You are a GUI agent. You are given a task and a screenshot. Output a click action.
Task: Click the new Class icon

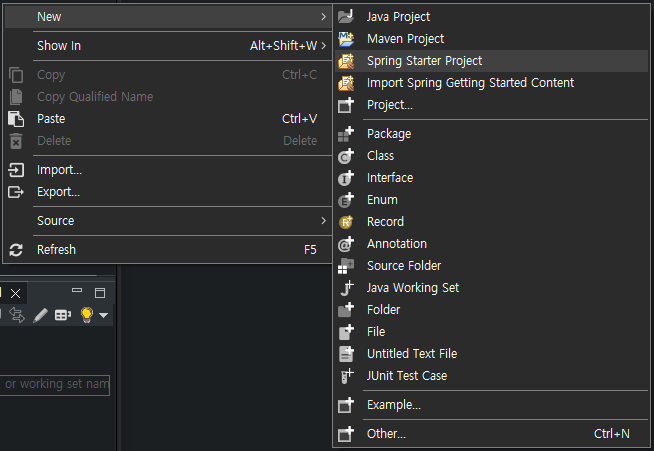tap(346, 156)
